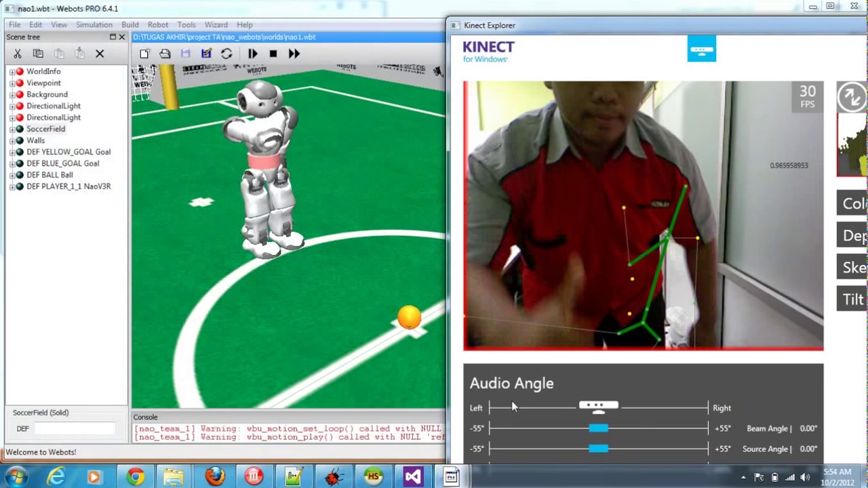
Task: Expand the DEF BALL Ball node
Action: [x=12, y=176]
